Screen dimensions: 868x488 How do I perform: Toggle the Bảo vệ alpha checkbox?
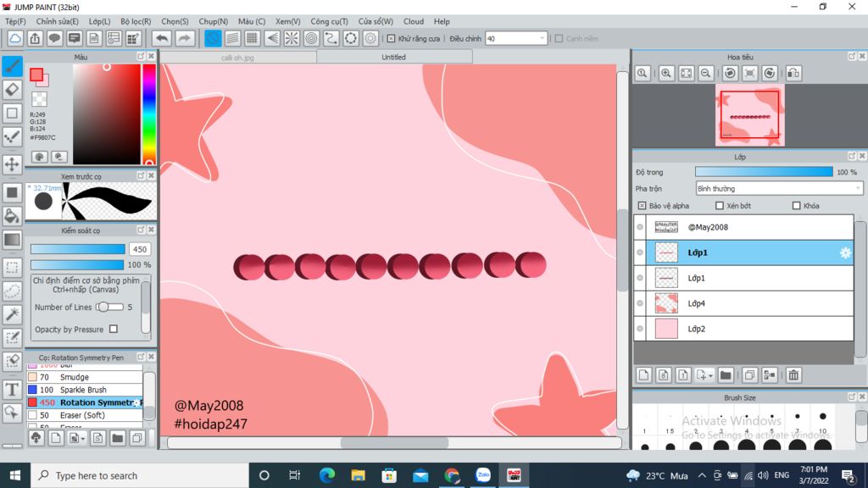point(642,206)
